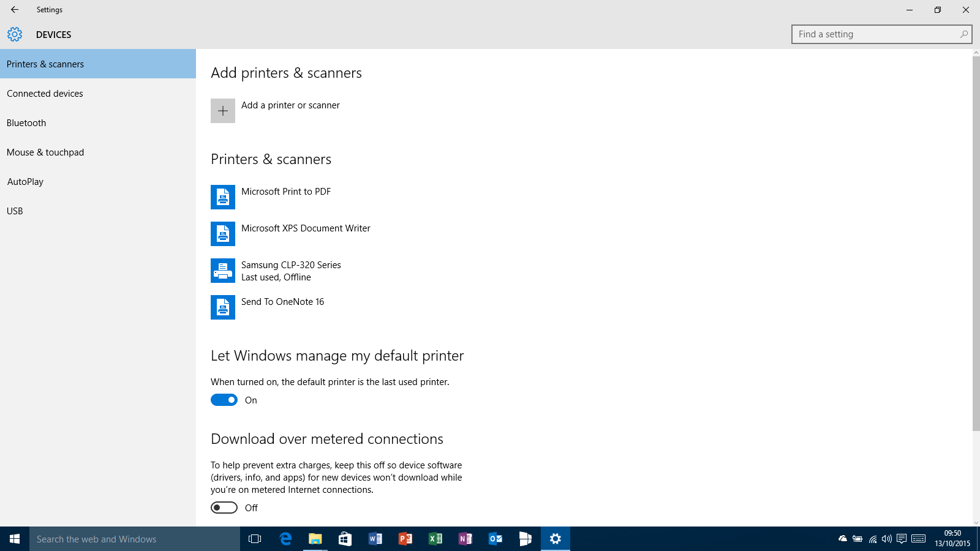980x551 pixels.
Task: Click the Send To OneNote 16 name
Action: 282,302
